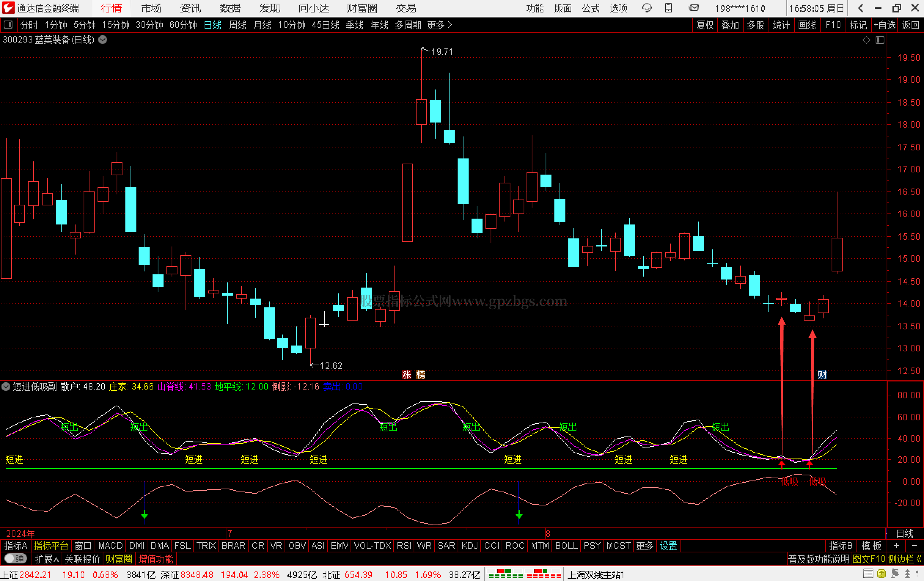
Task: Open the message envelope icon
Action: pyautogui.click(x=693, y=8)
